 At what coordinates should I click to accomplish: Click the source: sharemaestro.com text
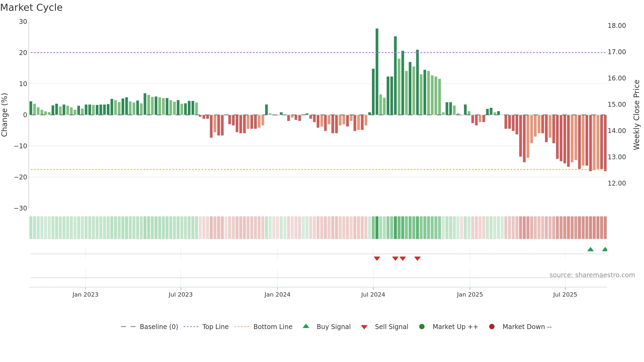(592, 275)
